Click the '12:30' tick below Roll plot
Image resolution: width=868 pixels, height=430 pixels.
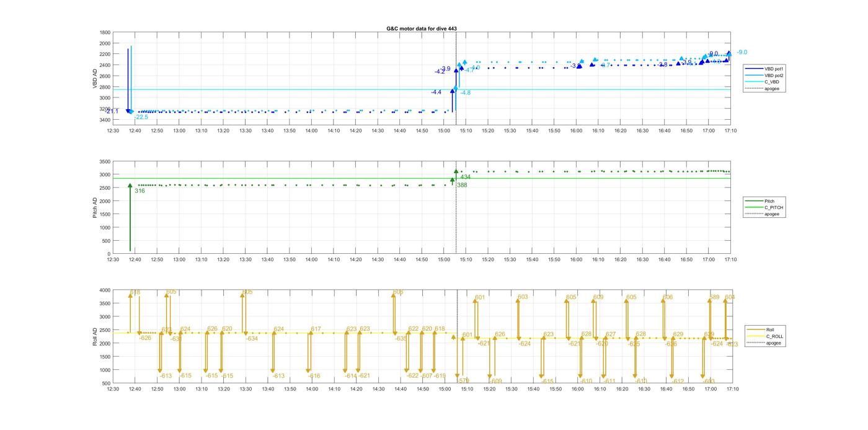point(113,389)
